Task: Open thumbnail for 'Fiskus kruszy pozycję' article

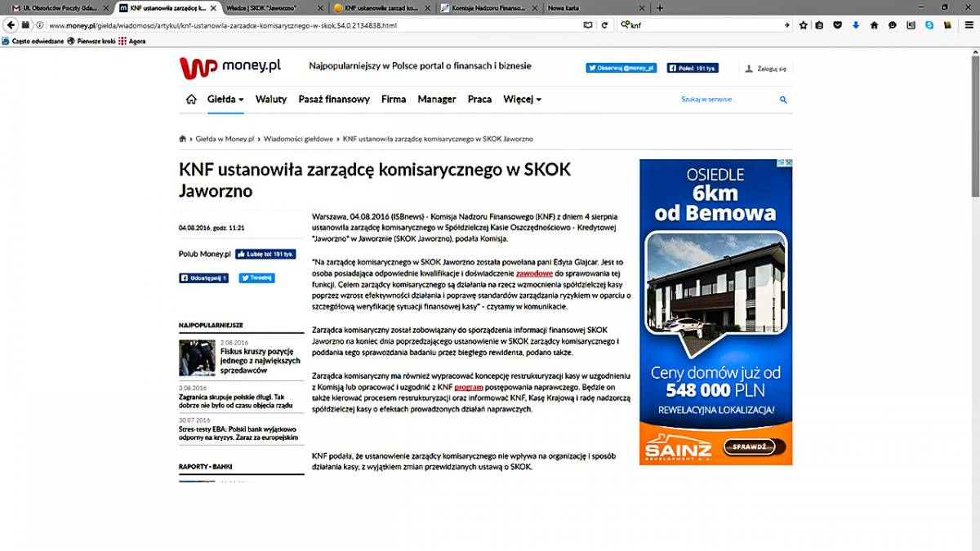Action: tap(197, 357)
